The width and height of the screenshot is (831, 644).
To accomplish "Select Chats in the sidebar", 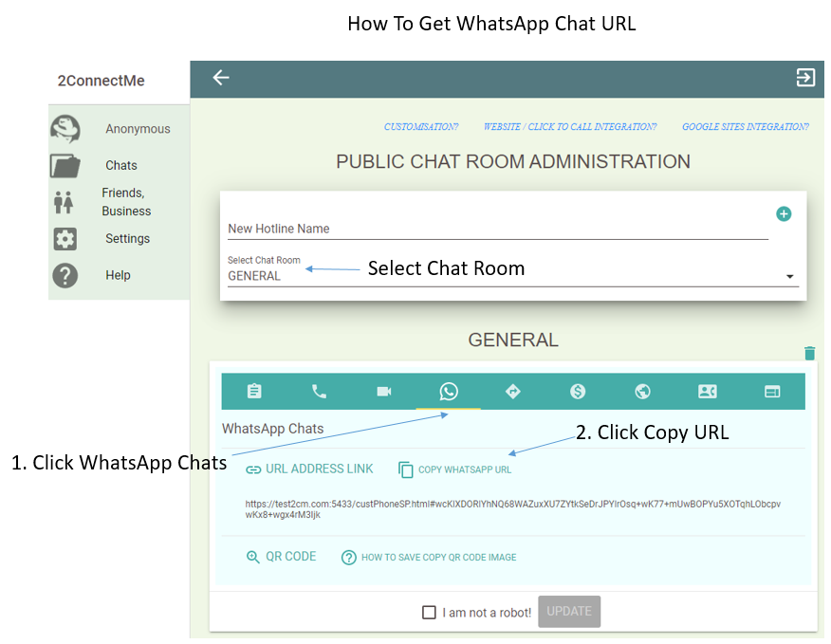I will point(121,165).
